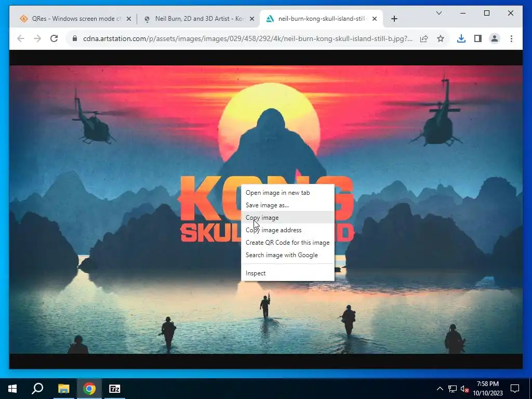Image resolution: width=532 pixels, height=399 pixels.
Task: View site information via padlock icon
Action: 75,38
